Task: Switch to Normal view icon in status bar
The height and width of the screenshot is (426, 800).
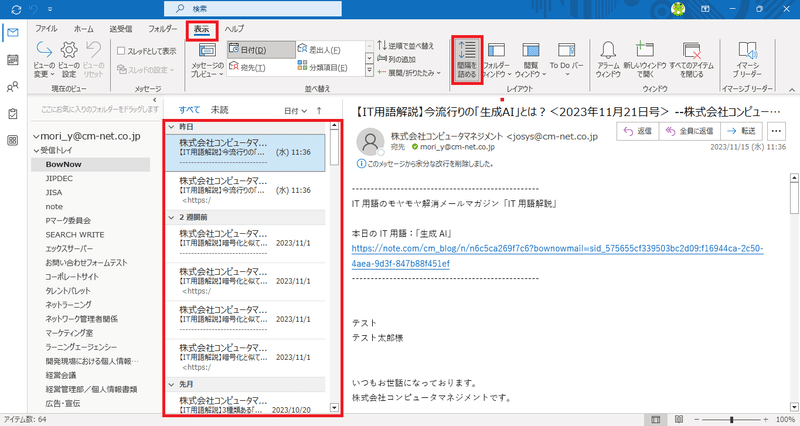Action: [x=656, y=419]
